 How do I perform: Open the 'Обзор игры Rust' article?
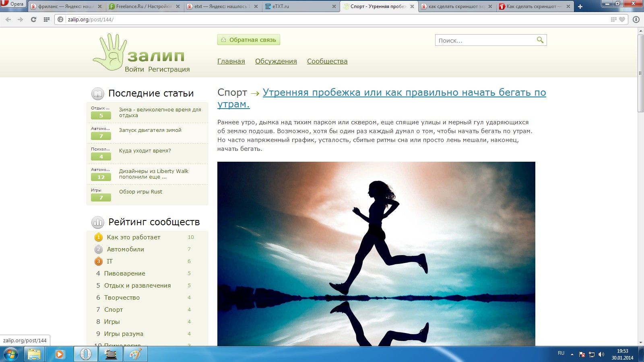pyautogui.click(x=140, y=192)
